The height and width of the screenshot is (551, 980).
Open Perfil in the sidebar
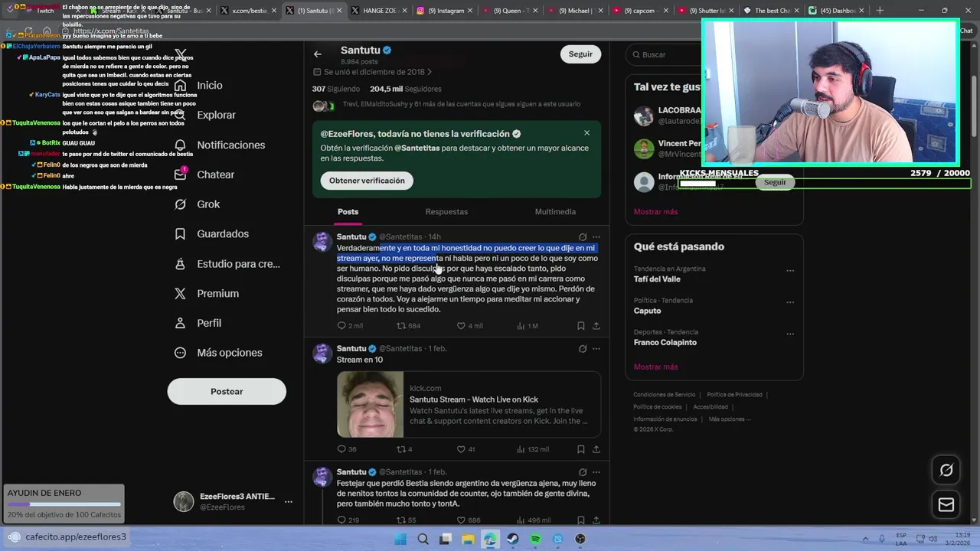tap(198, 323)
